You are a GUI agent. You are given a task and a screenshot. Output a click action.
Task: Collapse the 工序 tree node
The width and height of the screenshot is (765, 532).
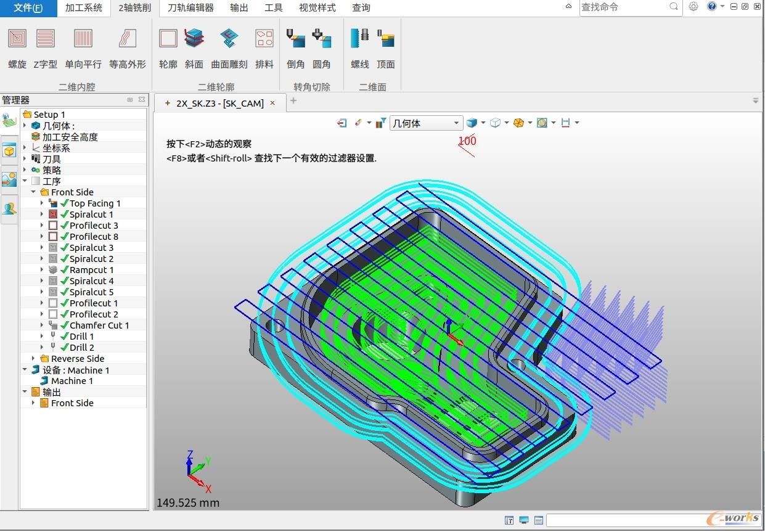tap(25, 181)
